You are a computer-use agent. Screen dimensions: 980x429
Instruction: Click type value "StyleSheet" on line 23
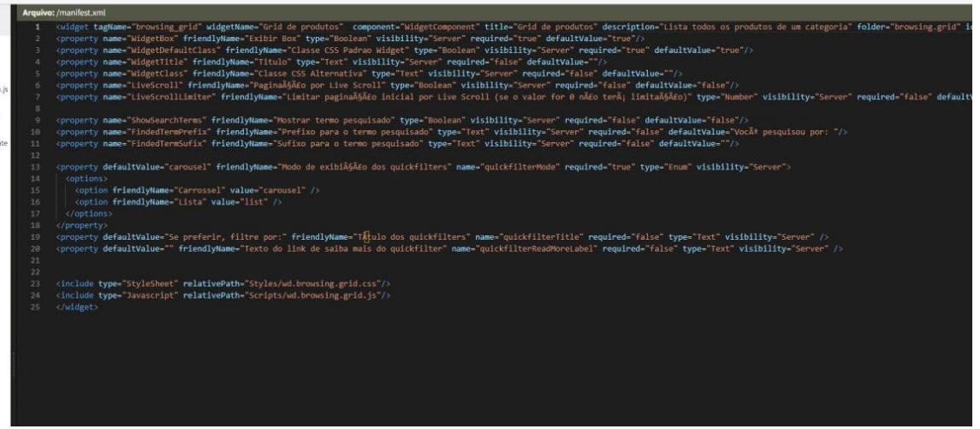(149, 284)
